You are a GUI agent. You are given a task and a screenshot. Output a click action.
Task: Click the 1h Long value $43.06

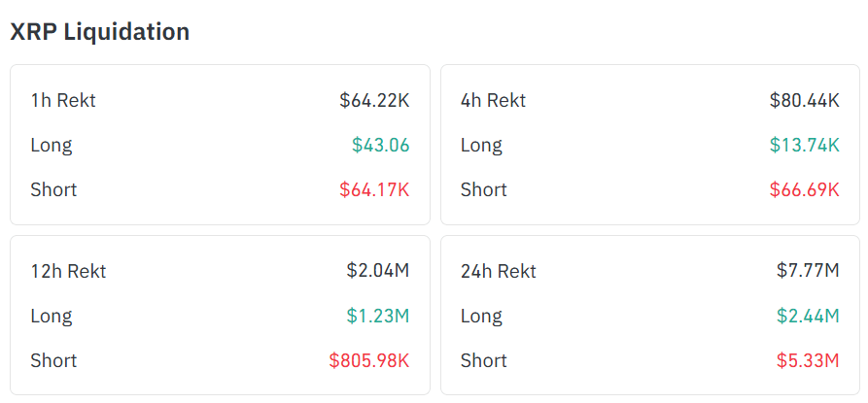(x=380, y=145)
